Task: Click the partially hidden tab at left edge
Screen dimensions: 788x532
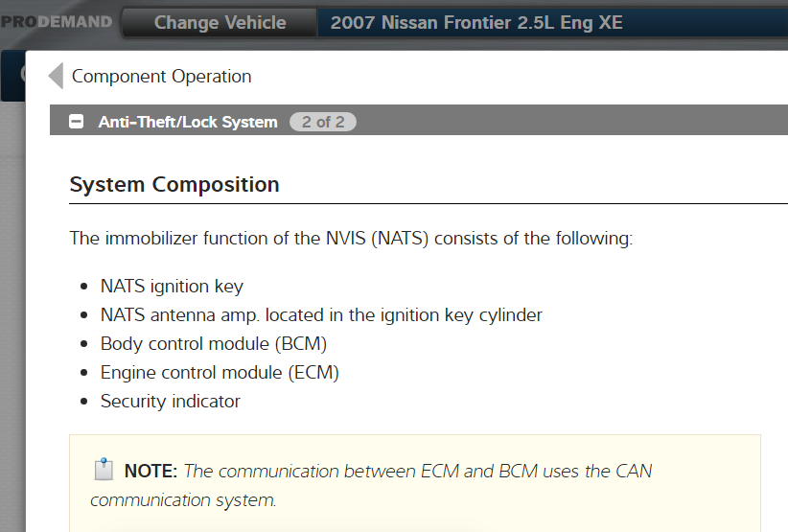Action: point(12,77)
